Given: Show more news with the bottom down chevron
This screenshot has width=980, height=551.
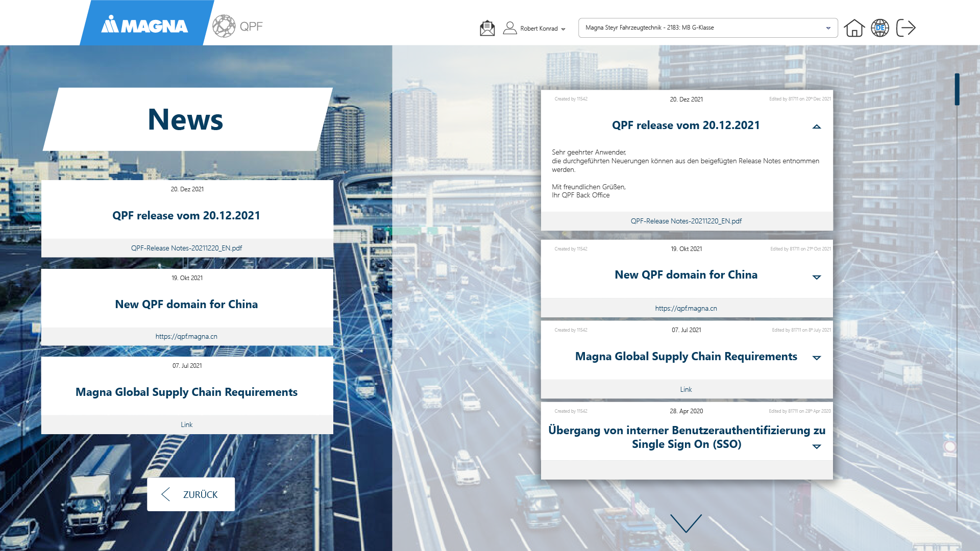Looking at the screenshot, I should coord(686,523).
